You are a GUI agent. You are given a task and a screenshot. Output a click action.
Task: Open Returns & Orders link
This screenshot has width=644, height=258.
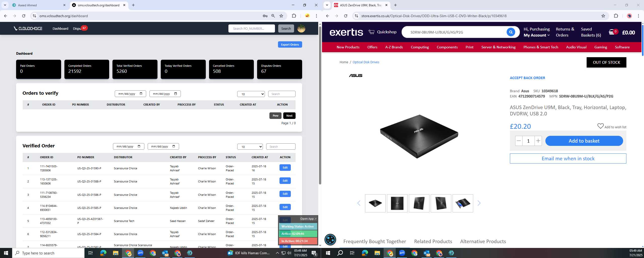tap(565, 32)
